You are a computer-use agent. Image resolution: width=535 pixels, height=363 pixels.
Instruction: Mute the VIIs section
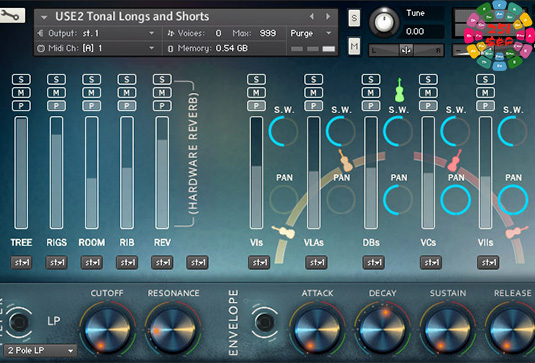(485, 92)
